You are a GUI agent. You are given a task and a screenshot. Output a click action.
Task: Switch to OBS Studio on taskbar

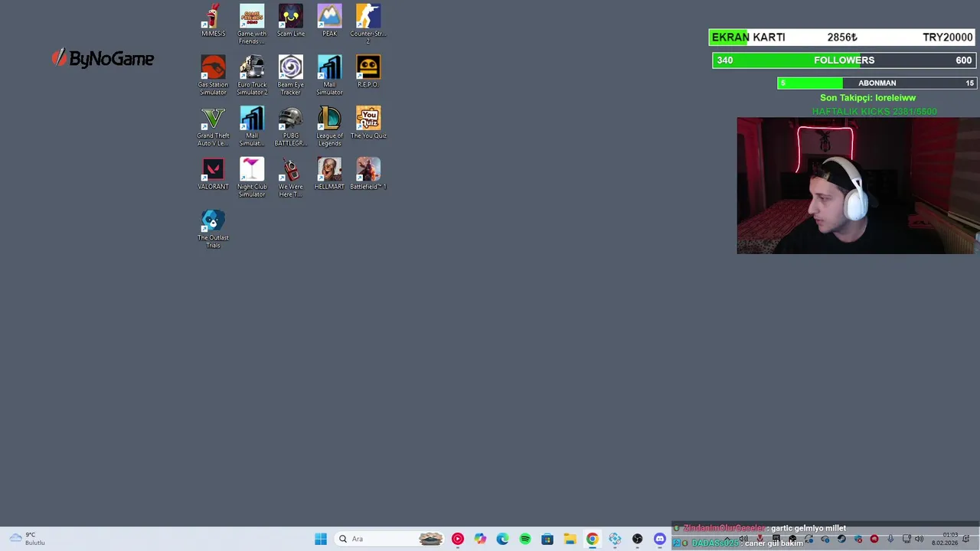[638, 539]
